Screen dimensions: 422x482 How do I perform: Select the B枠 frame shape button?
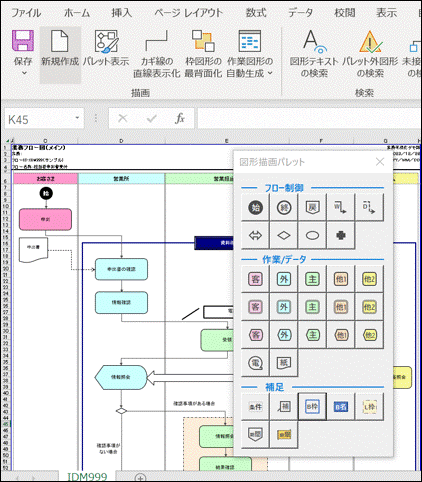point(312,406)
